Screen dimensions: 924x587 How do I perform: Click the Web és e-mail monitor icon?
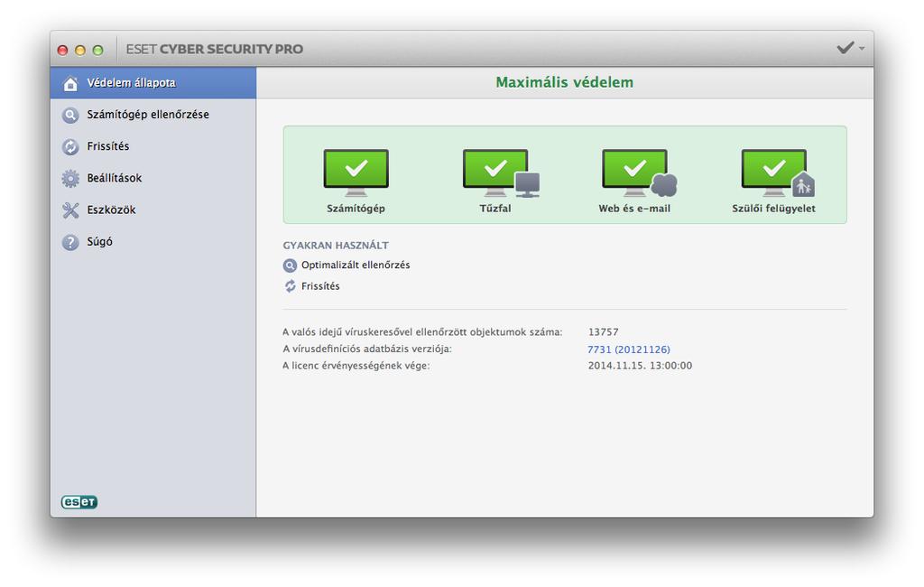(x=640, y=172)
